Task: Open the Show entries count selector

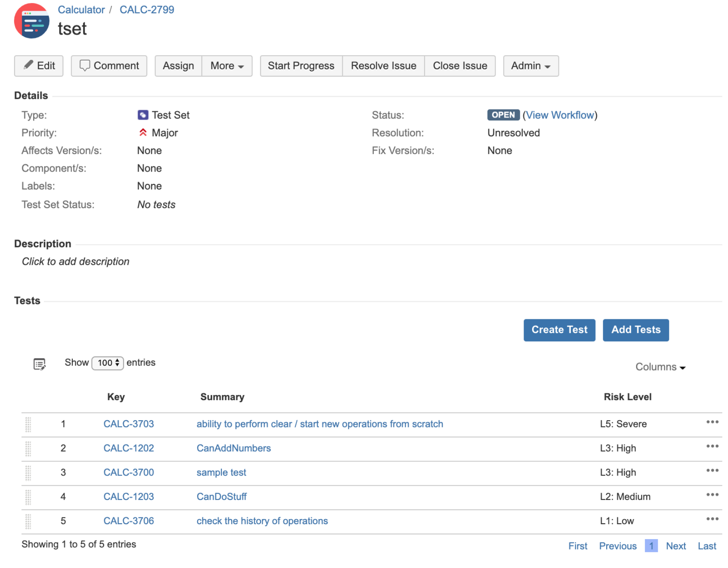Action: click(108, 363)
